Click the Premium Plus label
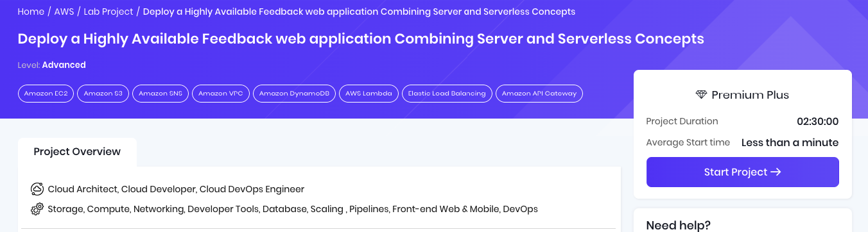This screenshot has height=232, width=868. point(751,95)
